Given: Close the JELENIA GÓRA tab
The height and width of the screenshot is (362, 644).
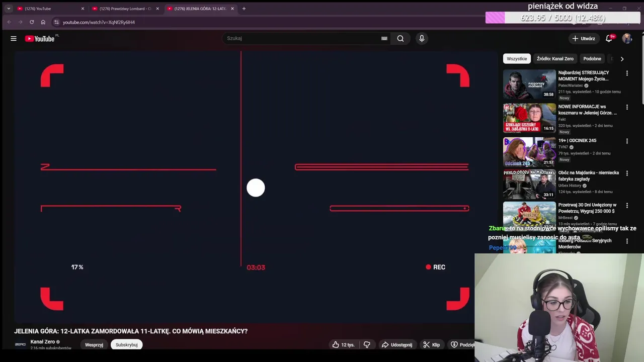Looking at the screenshot, I should click(x=232, y=9).
